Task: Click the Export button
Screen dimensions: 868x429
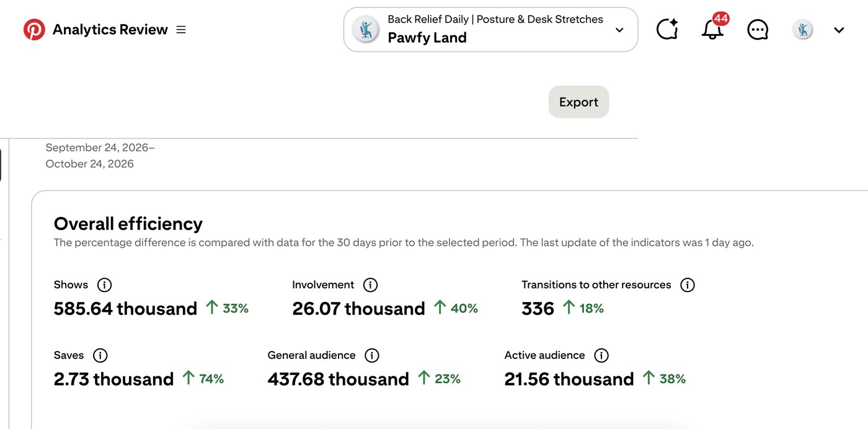Action: pos(578,102)
